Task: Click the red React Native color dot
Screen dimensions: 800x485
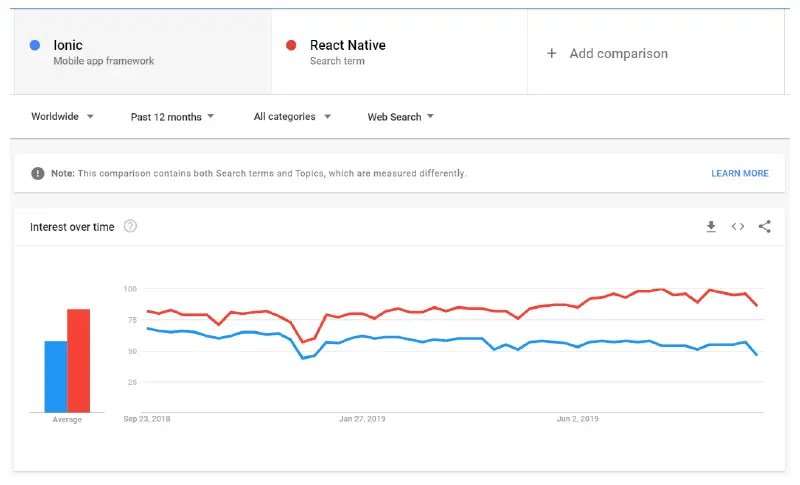Action: 291,45
